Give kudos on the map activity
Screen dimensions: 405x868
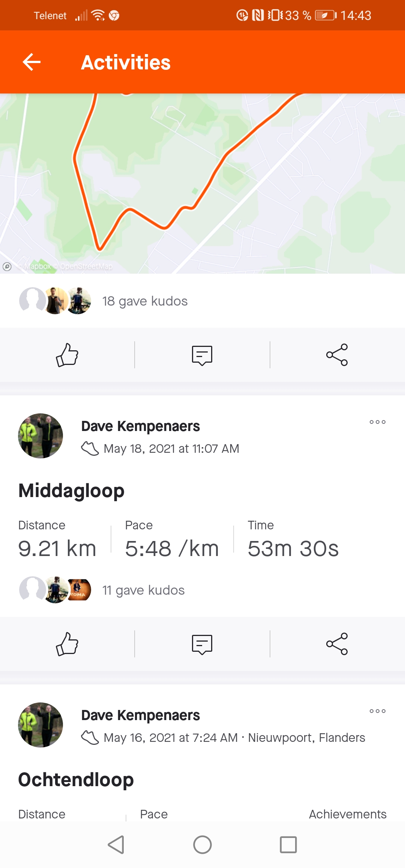click(x=67, y=355)
